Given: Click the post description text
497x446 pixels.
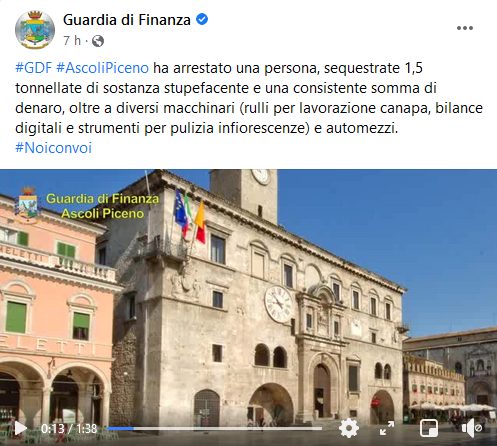Looking at the screenshot, I should pyautogui.click(x=249, y=98).
